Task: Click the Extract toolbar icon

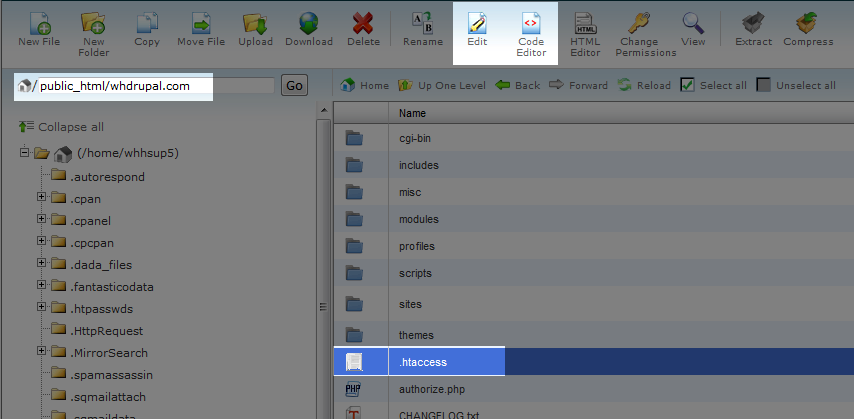Action: pos(753,22)
